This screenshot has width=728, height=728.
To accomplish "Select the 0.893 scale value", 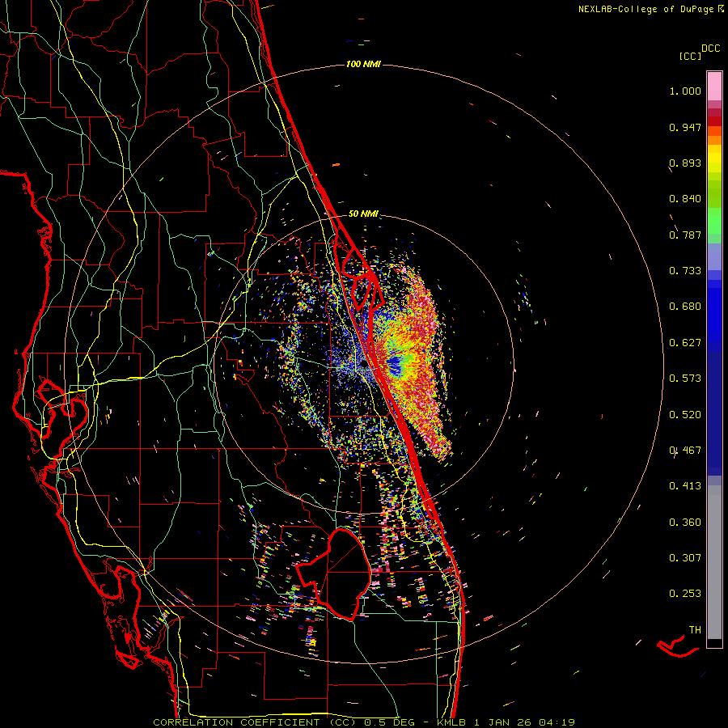I will click(x=685, y=163).
